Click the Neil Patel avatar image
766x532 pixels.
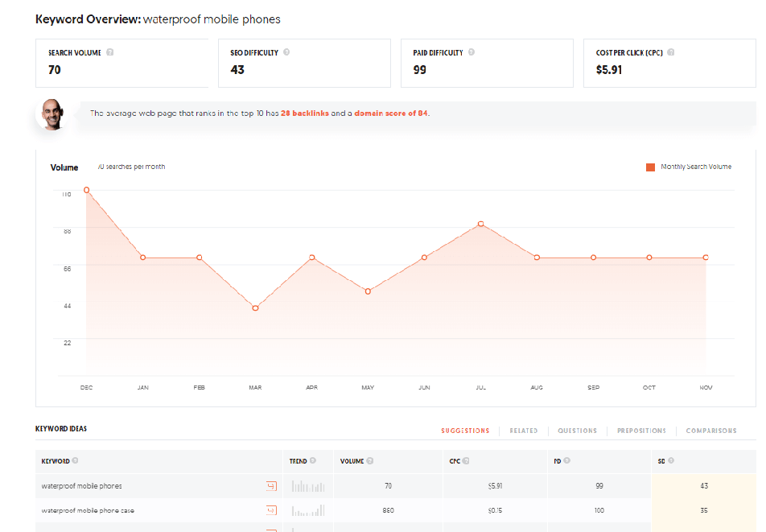(51, 113)
